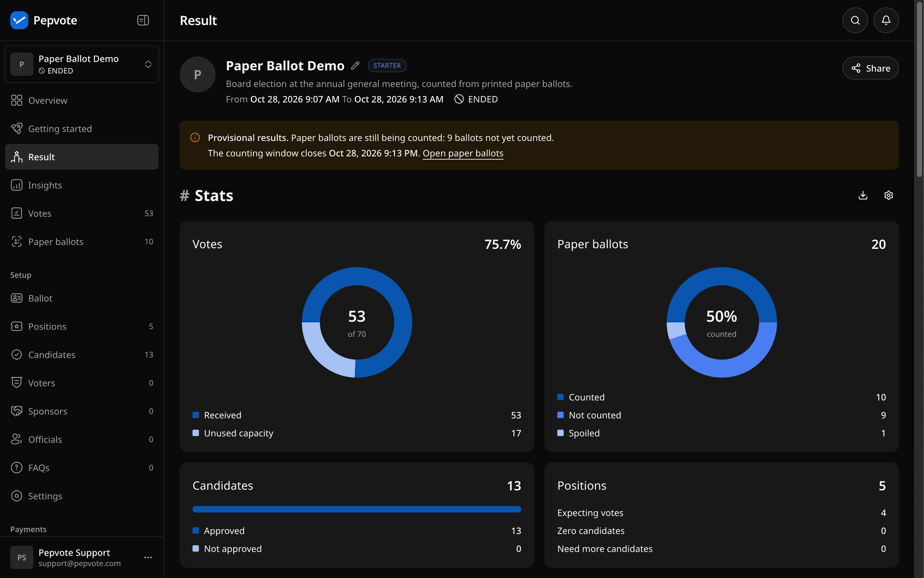Click the Unused capacity legend row
The width and height of the screenshot is (924, 578).
(x=357, y=433)
